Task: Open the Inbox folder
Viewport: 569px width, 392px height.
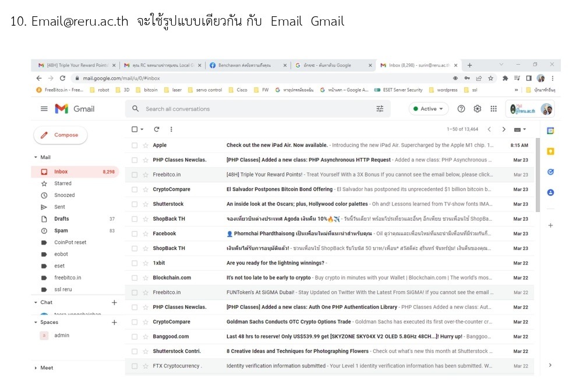Action: point(76,172)
